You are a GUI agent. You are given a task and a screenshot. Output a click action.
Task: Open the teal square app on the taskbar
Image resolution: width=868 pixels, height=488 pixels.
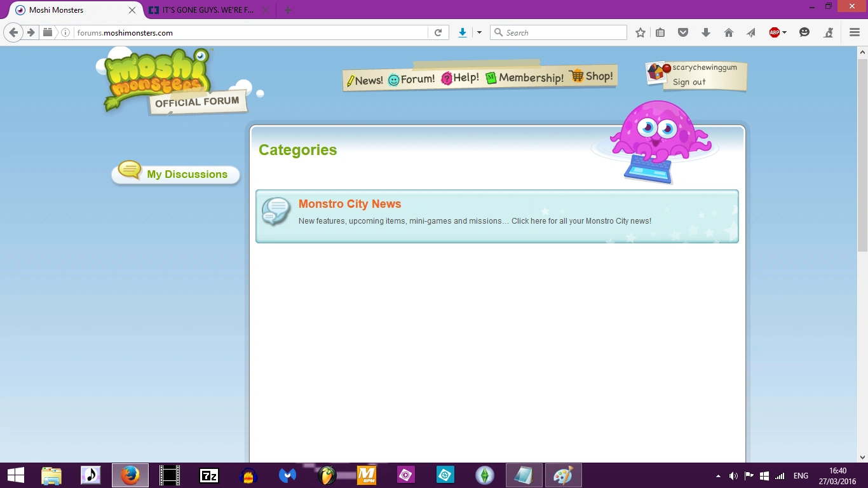(445, 475)
